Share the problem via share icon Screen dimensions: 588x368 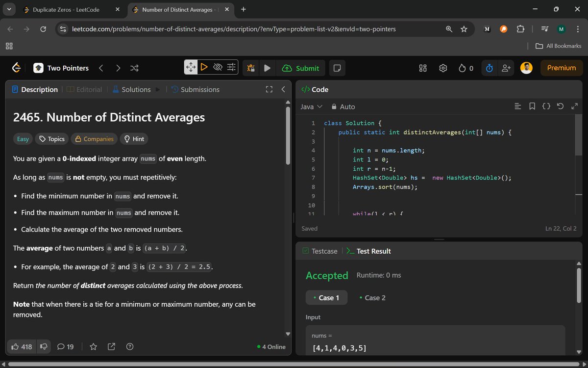pyautogui.click(x=111, y=346)
